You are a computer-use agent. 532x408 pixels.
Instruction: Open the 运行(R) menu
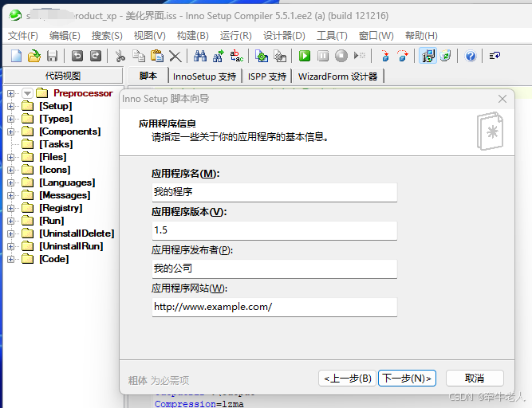tap(235, 36)
